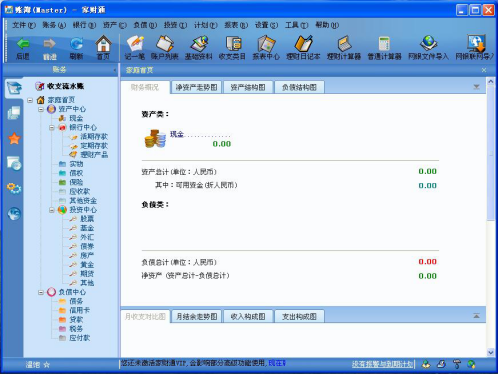Open the 投资 menu
498x374 pixels.
[x=175, y=25]
